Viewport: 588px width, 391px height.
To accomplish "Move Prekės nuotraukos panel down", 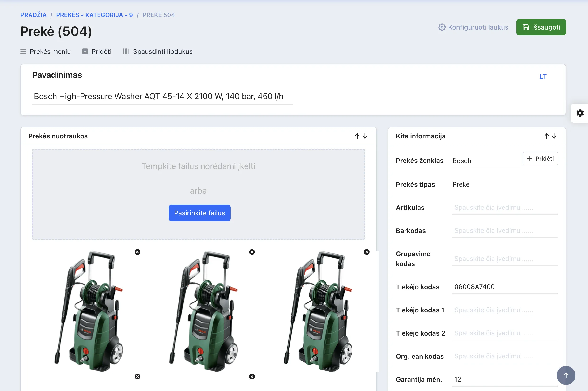I will point(365,136).
